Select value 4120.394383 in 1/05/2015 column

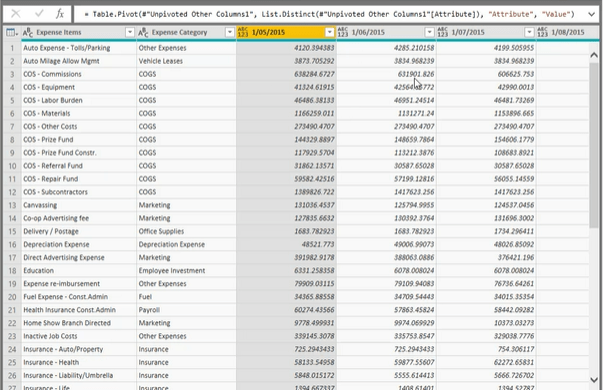[287, 48]
